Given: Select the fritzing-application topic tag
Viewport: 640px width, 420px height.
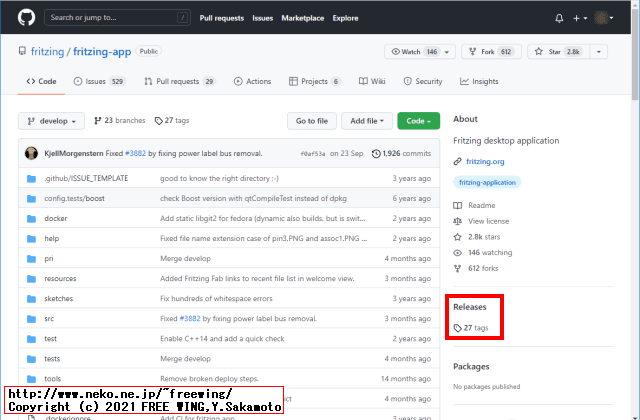Looking at the screenshot, I should click(487, 182).
